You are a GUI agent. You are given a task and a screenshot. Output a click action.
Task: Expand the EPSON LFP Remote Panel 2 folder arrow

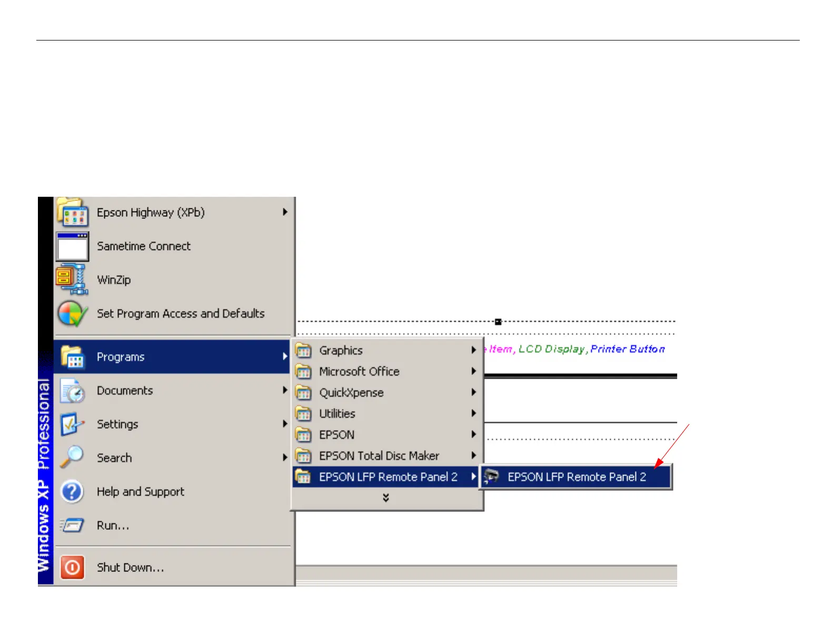tap(474, 477)
